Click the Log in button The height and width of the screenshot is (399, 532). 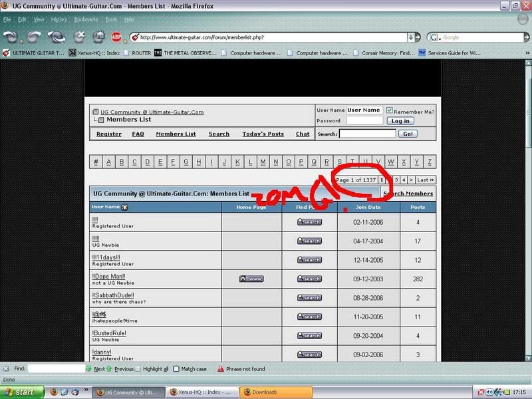(400, 121)
